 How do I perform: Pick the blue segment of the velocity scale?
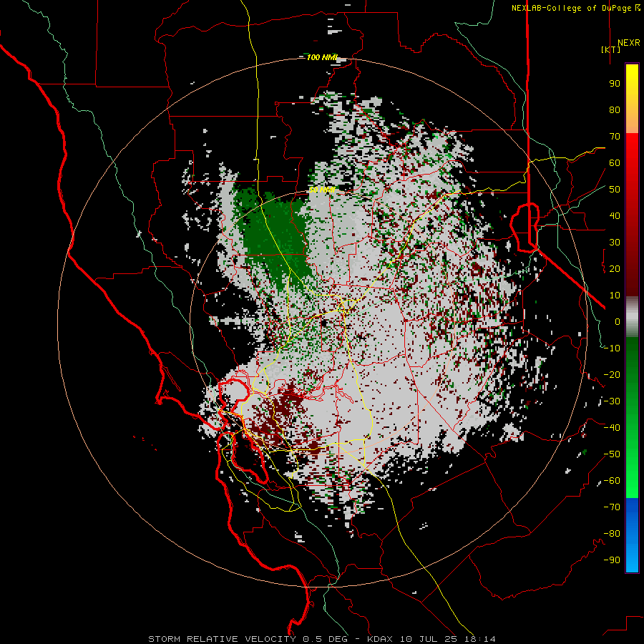(x=632, y=535)
